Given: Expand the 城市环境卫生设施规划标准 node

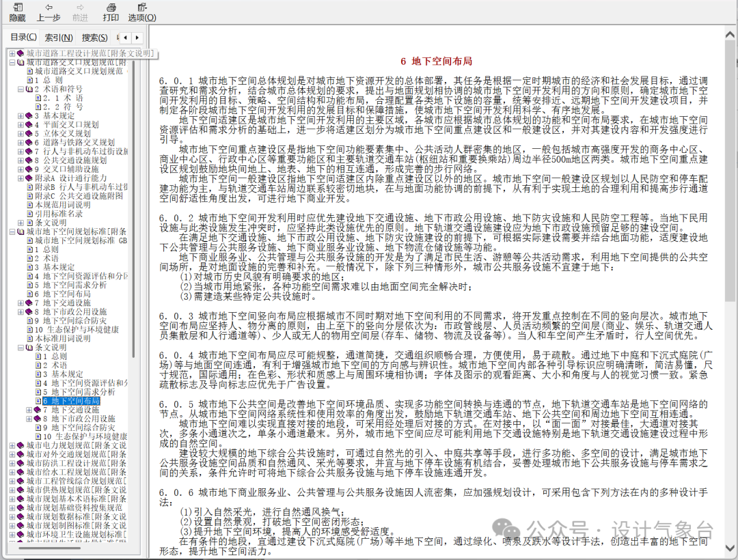Looking at the screenshot, I should click(x=12, y=535).
